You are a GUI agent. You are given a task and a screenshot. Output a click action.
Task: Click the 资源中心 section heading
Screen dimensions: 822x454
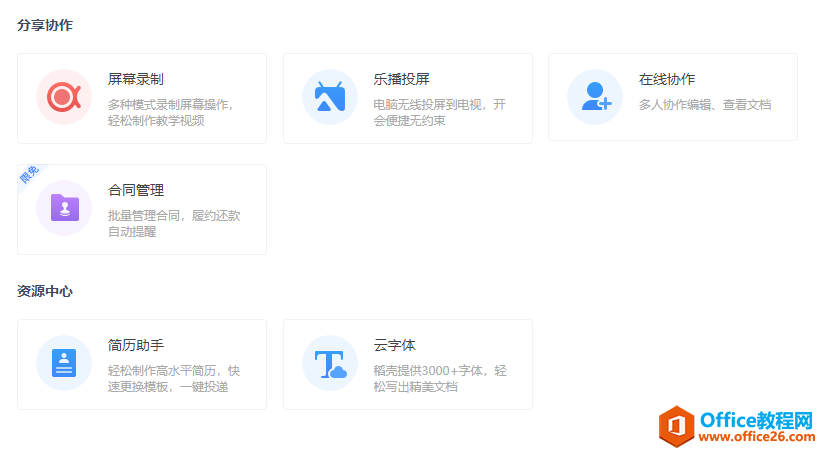click(x=45, y=291)
